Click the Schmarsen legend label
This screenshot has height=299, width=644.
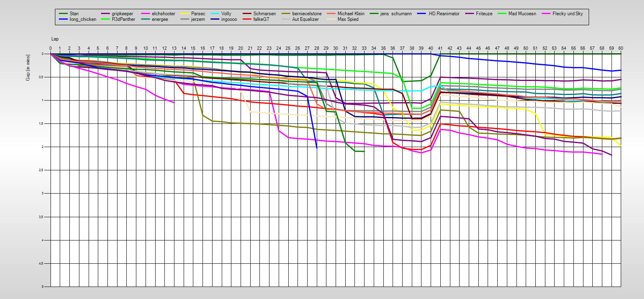(x=264, y=14)
